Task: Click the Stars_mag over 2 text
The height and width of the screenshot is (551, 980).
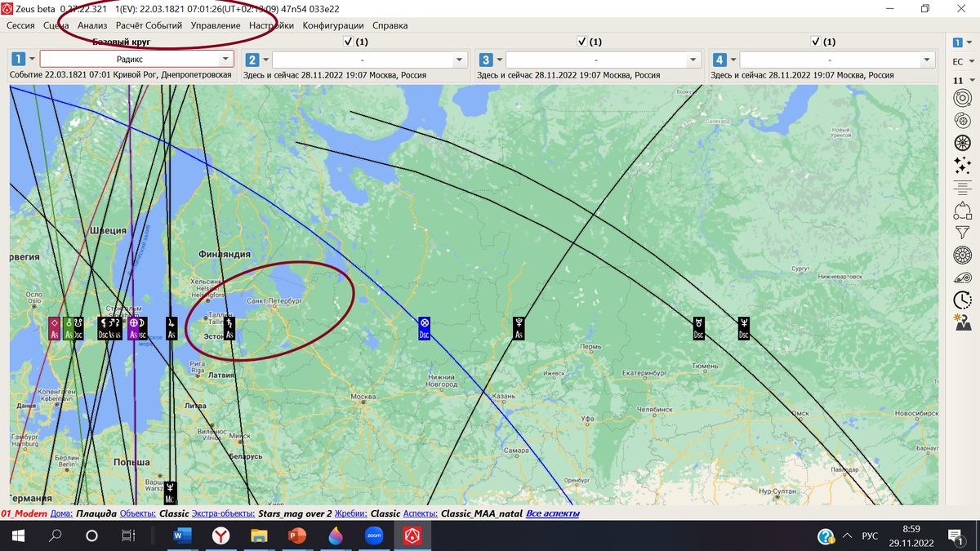Action: [x=295, y=513]
